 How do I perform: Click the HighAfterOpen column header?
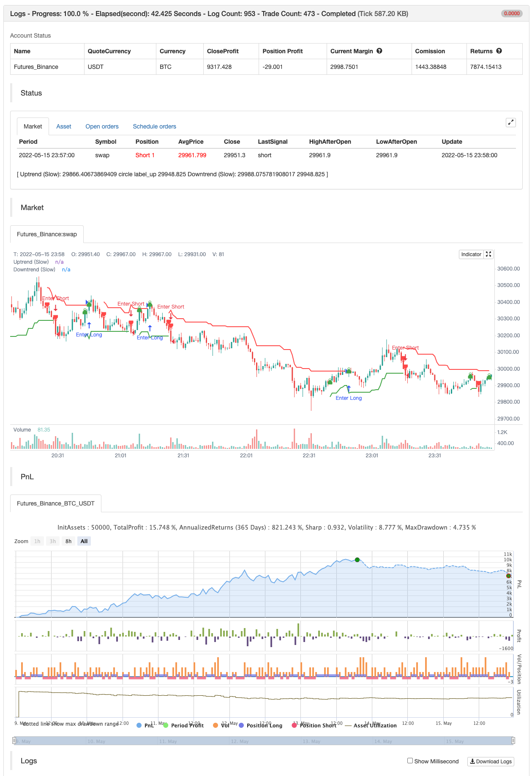coord(330,142)
